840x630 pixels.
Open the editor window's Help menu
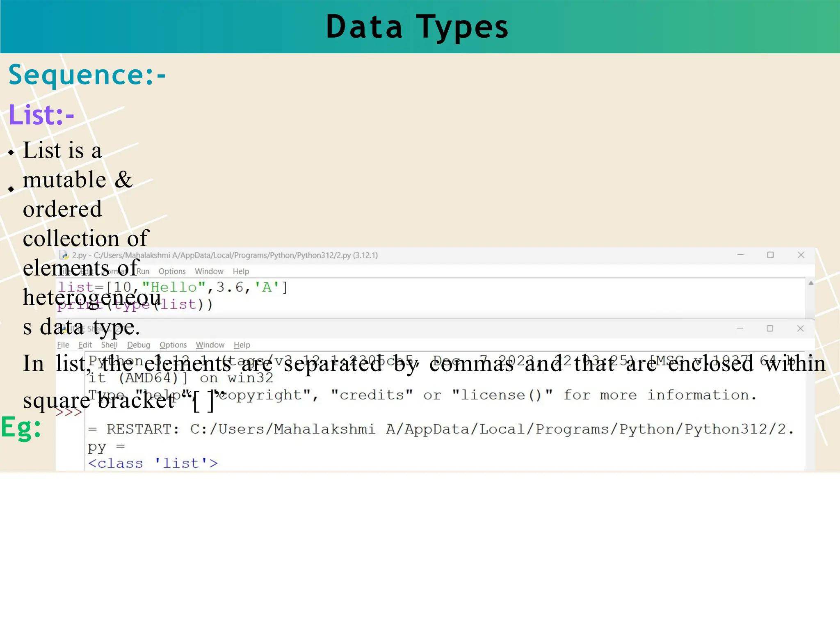241,271
